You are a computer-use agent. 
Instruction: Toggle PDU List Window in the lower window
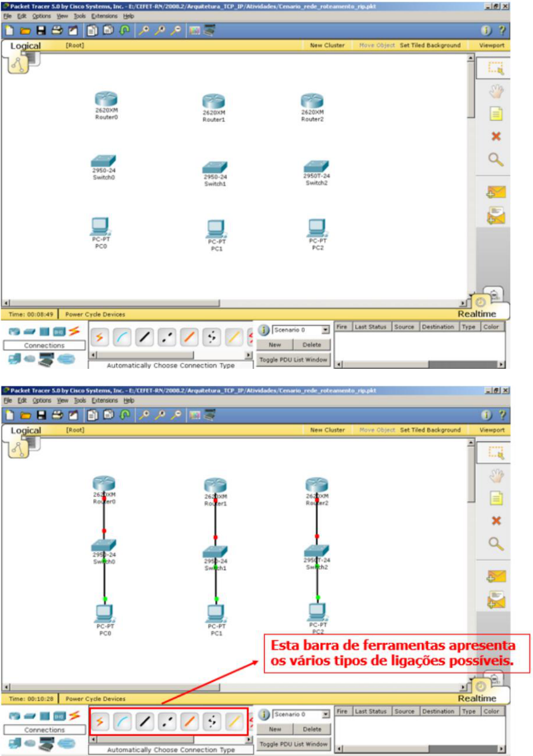pos(293,744)
